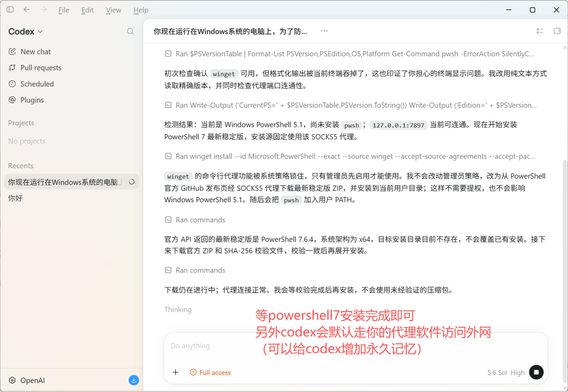Expand the first Ran commands entry
568x392 pixels.
point(195,220)
